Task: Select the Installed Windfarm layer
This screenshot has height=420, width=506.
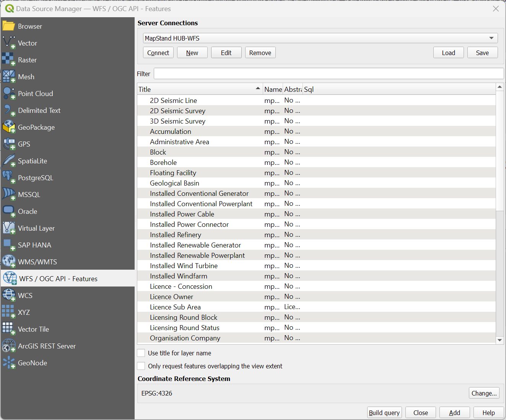Action: pos(316,276)
